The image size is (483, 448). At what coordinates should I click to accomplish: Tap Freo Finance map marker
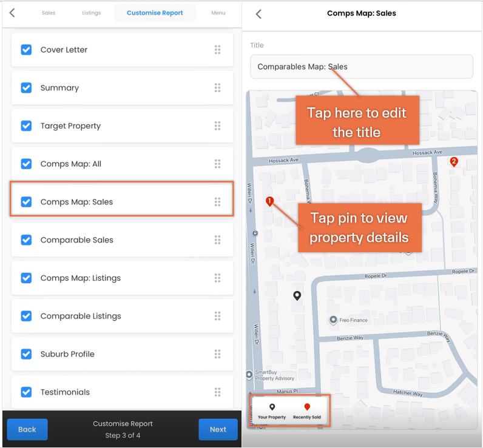coord(333,320)
